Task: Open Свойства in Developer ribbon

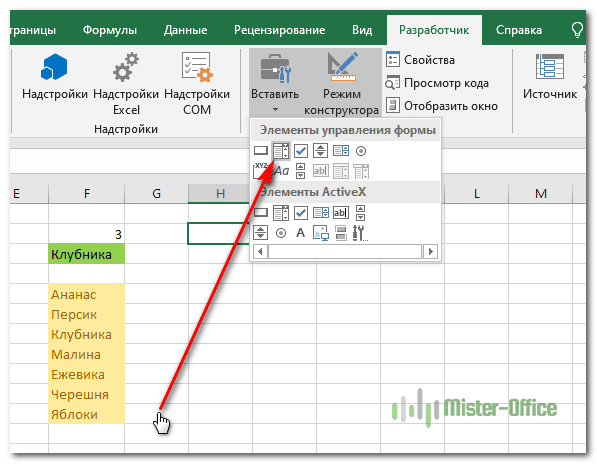Action: (421, 60)
